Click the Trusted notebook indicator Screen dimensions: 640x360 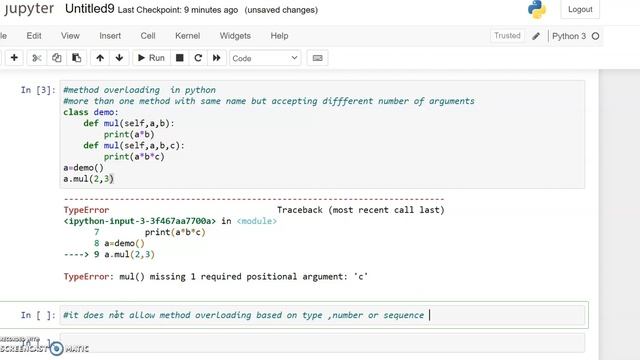click(507, 36)
